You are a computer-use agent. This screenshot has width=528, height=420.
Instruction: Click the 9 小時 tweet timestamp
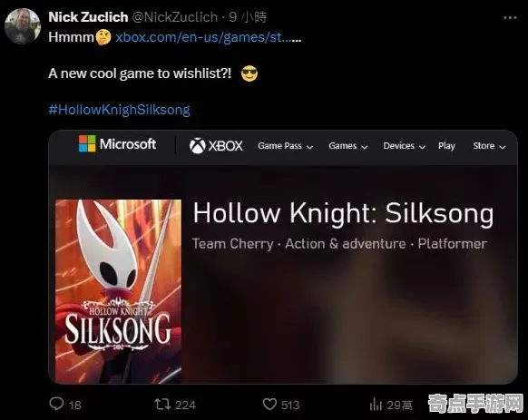click(x=248, y=17)
